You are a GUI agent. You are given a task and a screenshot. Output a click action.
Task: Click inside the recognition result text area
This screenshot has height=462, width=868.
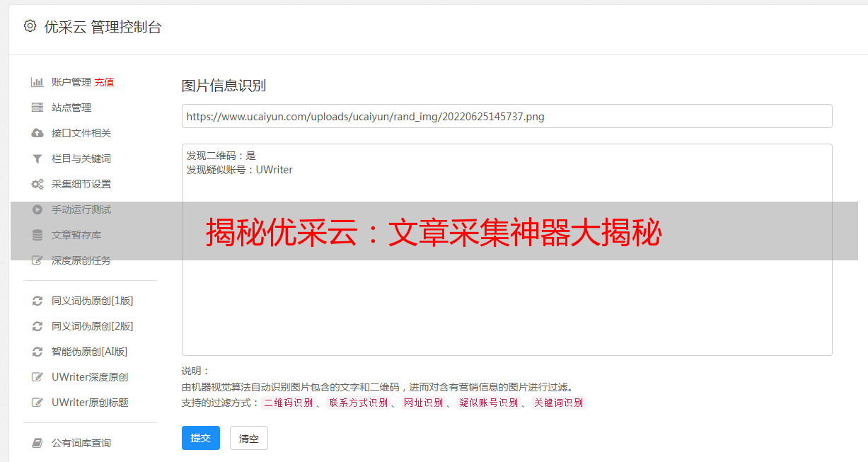click(x=507, y=250)
